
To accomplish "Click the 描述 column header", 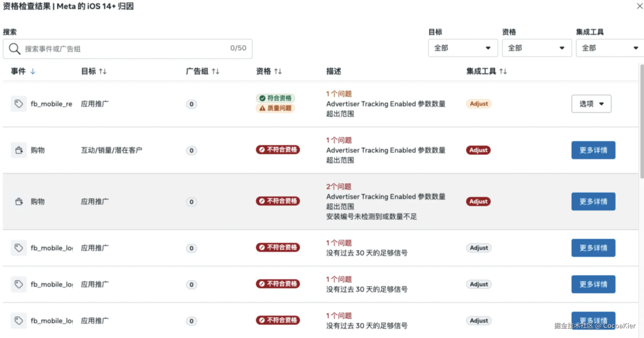I will click(334, 71).
